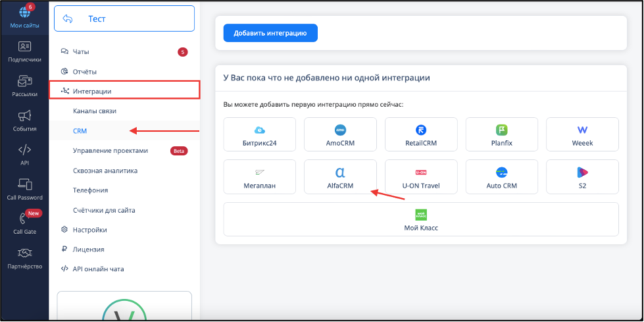Click the Добавить интеграцию button
The width and height of the screenshot is (644, 322).
[270, 34]
